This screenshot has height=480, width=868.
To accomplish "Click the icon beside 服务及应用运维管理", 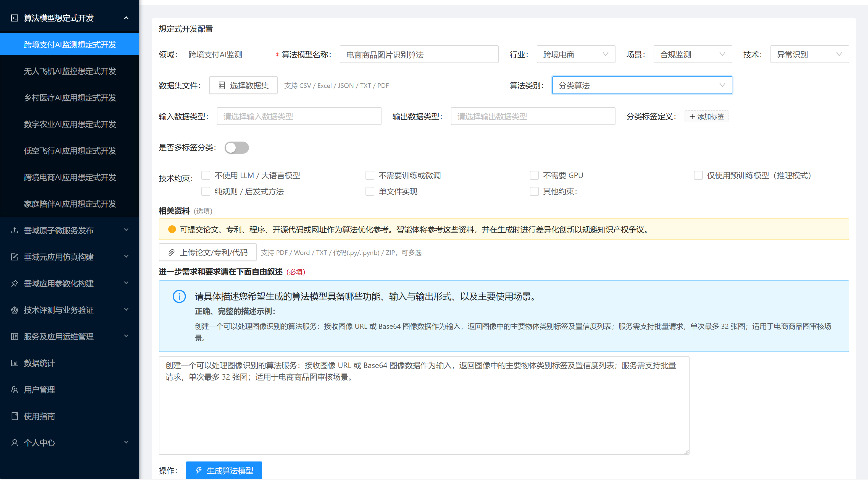I will coord(14,337).
